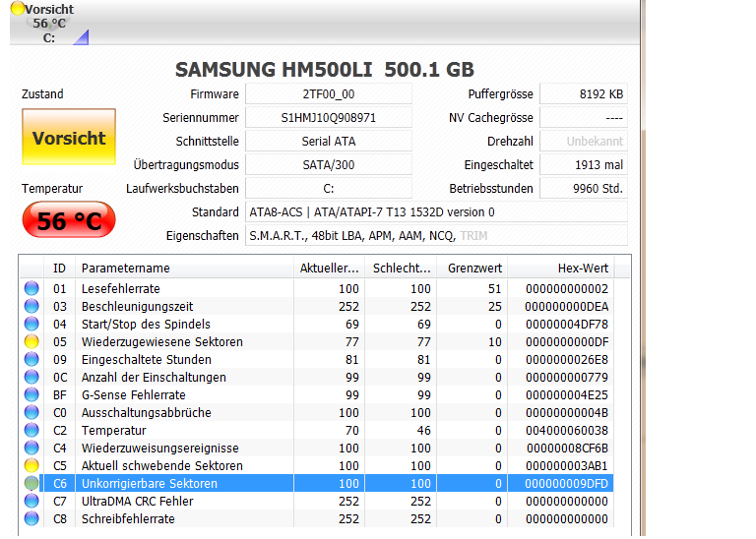
Task: Click the status icon for Temperatur row C2
Action: (31, 430)
